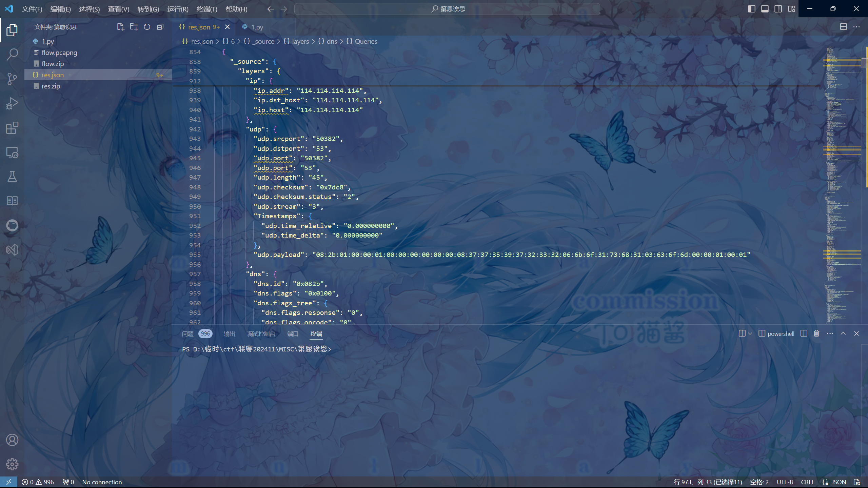The width and height of the screenshot is (868, 488).
Task: Open the 编辑(E) menu
Action: pyautogui.click(x=61, y=9)
